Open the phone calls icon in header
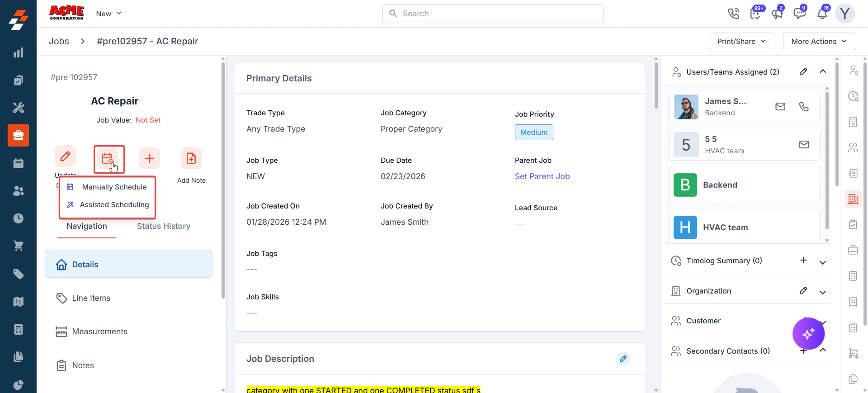Viewport: 868px width, 393px height. [733, 14]
